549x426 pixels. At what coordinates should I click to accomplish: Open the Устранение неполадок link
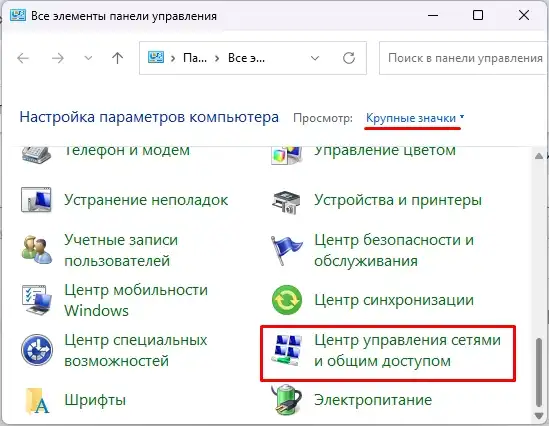point(146,200)
